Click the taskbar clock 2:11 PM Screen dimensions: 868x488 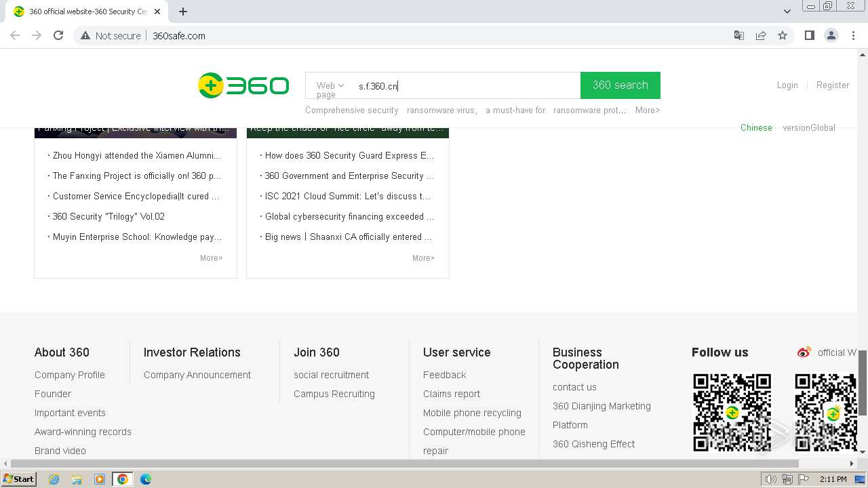click(x=833, y=479)
